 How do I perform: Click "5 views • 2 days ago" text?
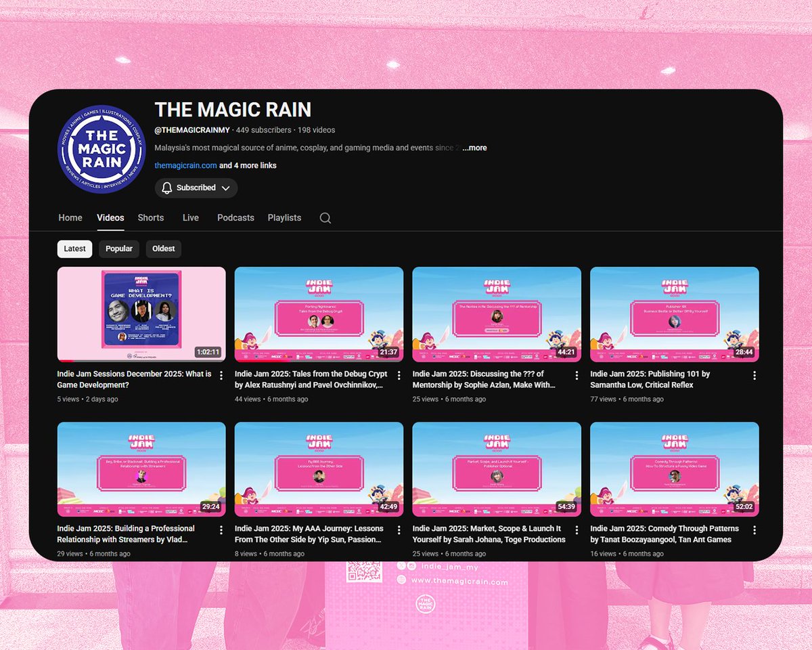coord(88,399)
